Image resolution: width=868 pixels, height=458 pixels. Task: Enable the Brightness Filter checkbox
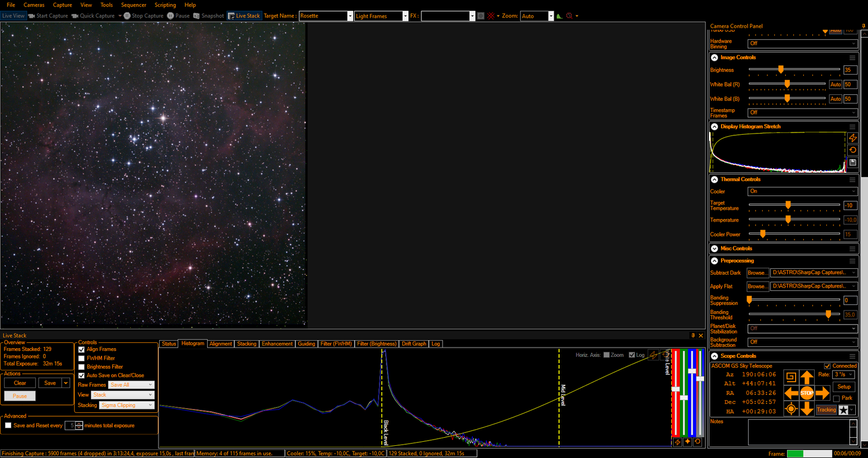pyautogui.click(x=82, y=367)
